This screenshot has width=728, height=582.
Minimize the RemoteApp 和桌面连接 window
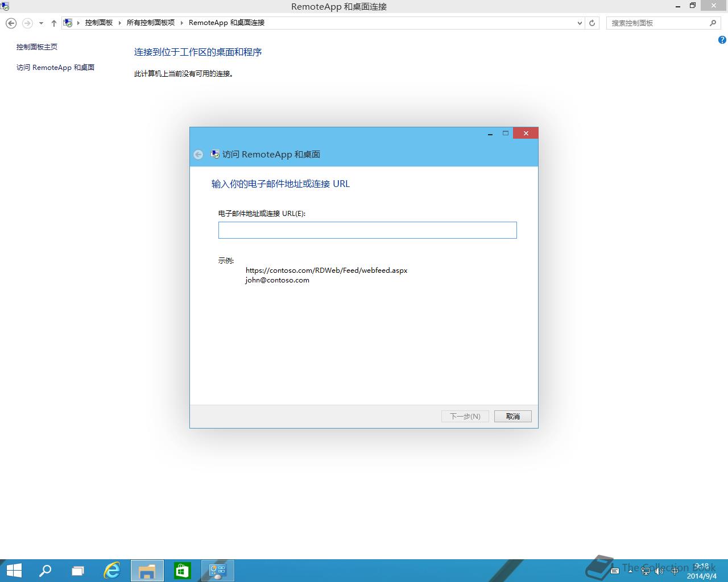678,6
